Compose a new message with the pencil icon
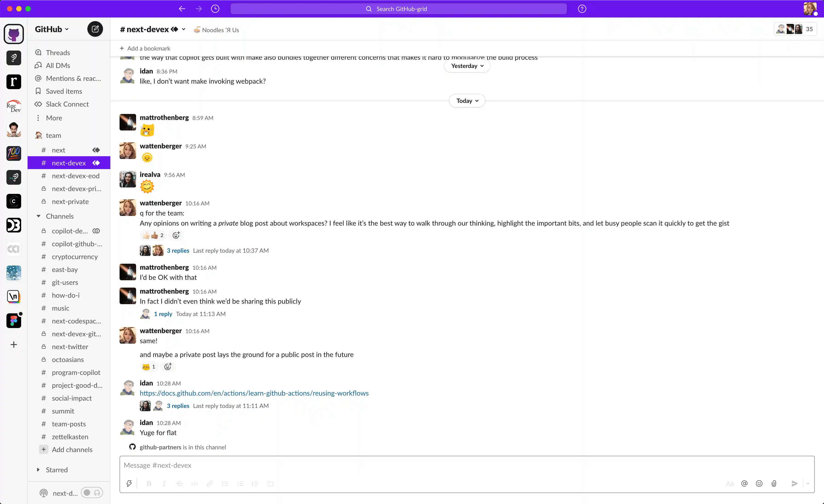 (x=95, y=29)
